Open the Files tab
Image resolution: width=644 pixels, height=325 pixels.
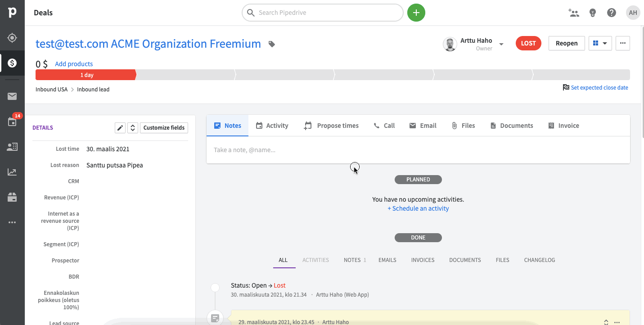463,126
